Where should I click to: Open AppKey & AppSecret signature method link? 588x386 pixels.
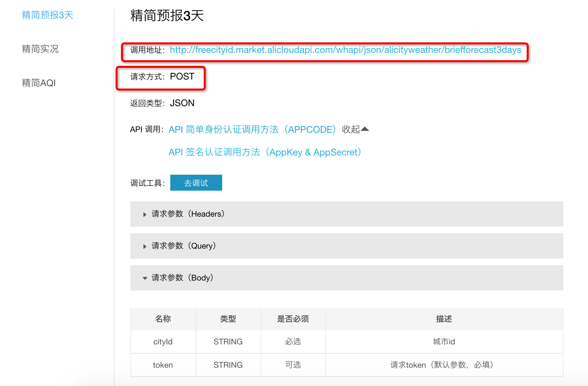pyautogui.click(x=265, y=152)
